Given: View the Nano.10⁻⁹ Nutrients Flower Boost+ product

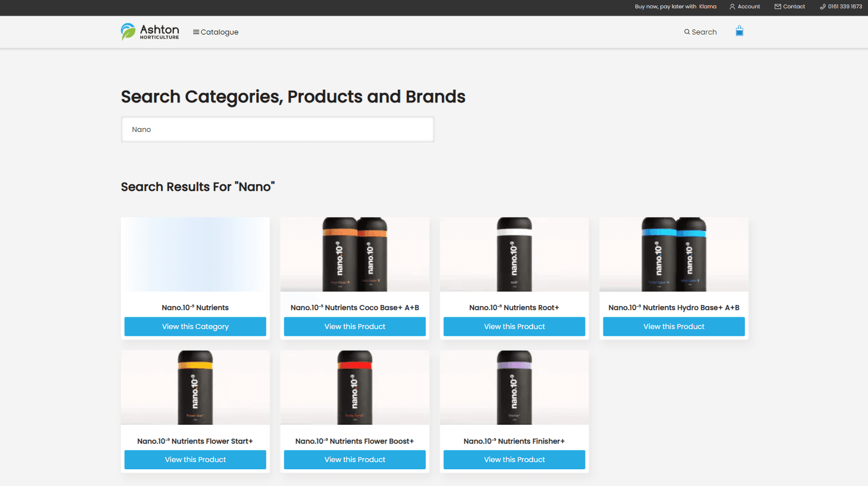Looking at the screenshot, I should [x=354, y=459].
